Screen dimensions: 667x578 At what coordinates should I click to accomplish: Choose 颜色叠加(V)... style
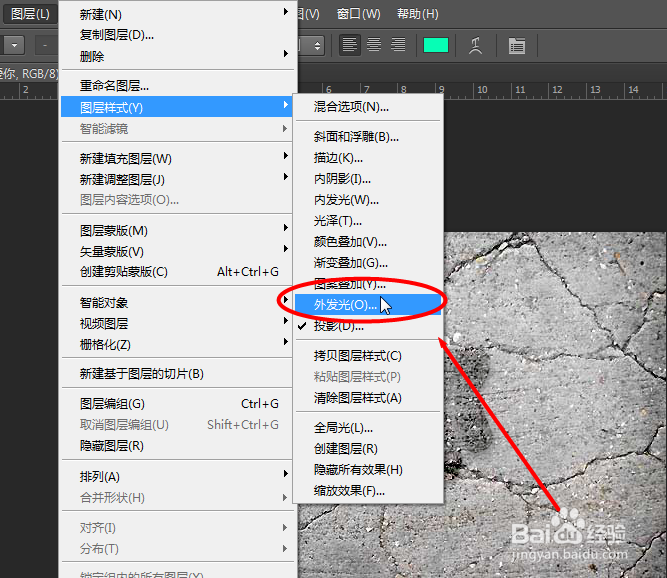click(x=368, y=242)
